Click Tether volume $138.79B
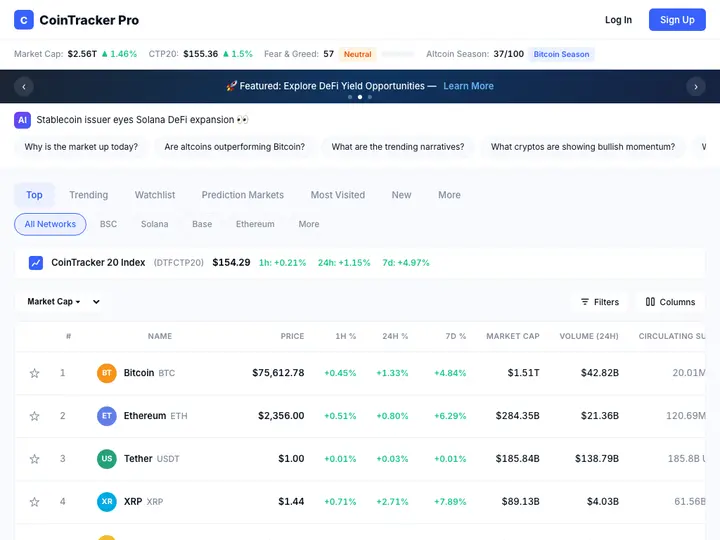 (596, 459)
